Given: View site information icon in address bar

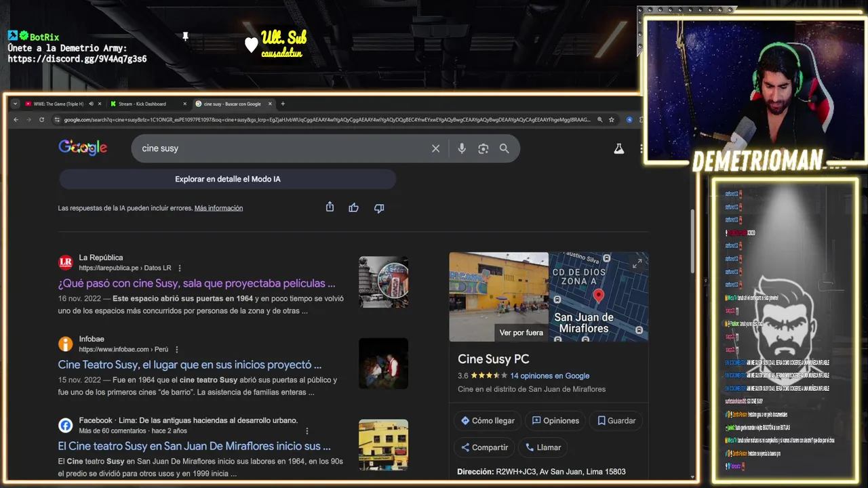Looking at the screenshot, I should coord(57,120).
